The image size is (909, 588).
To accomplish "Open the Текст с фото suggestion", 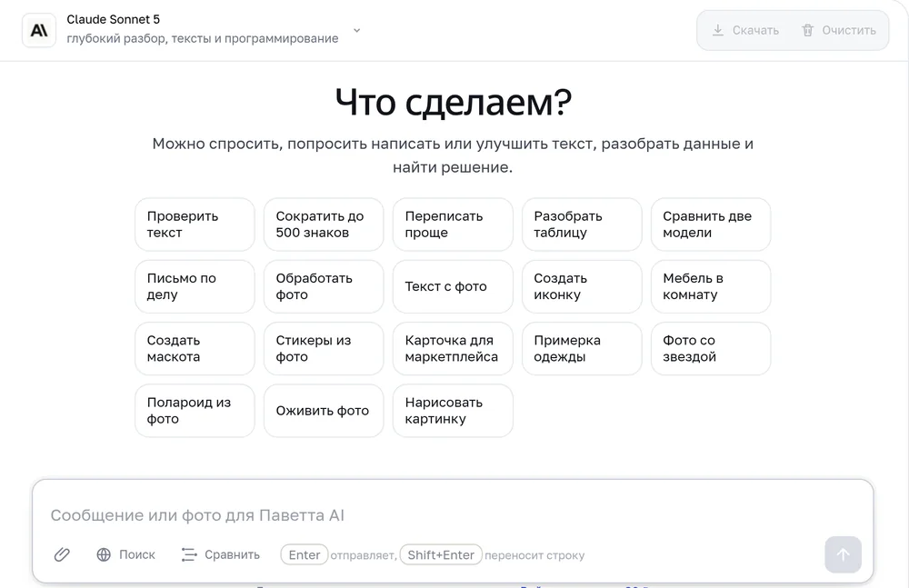I will (x=453, y=286).
